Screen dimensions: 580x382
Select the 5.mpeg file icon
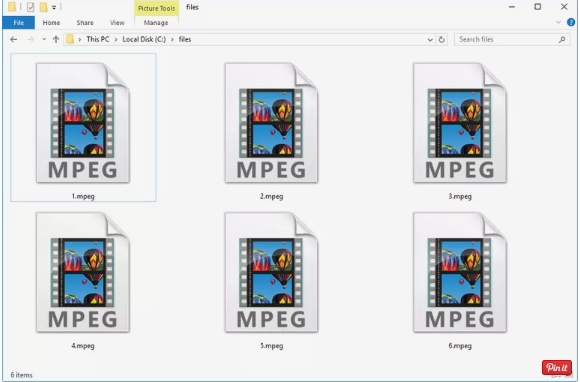click(271, 272)
